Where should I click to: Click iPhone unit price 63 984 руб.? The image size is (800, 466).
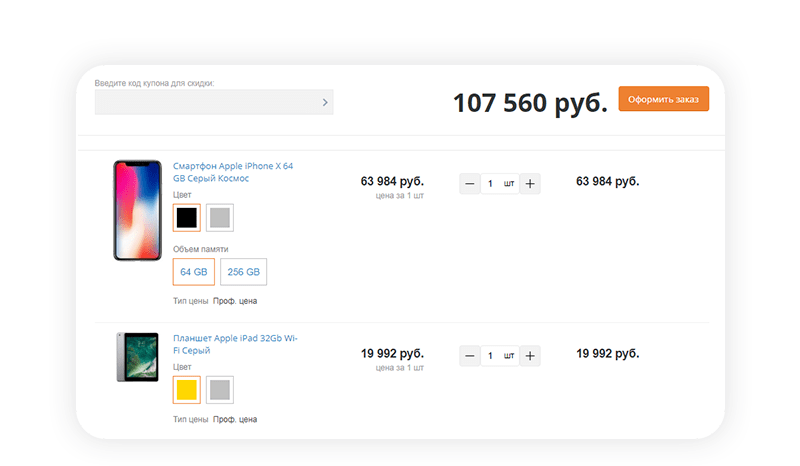click(392, 181)
